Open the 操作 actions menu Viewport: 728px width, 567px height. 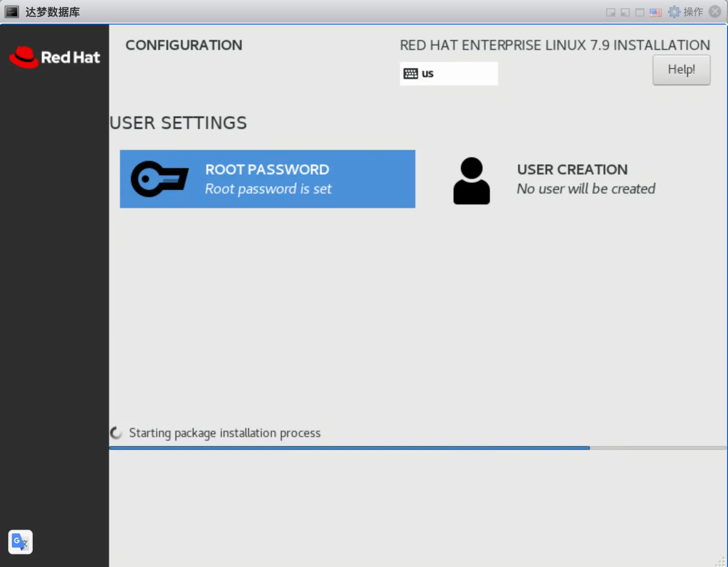pos(693,12)
